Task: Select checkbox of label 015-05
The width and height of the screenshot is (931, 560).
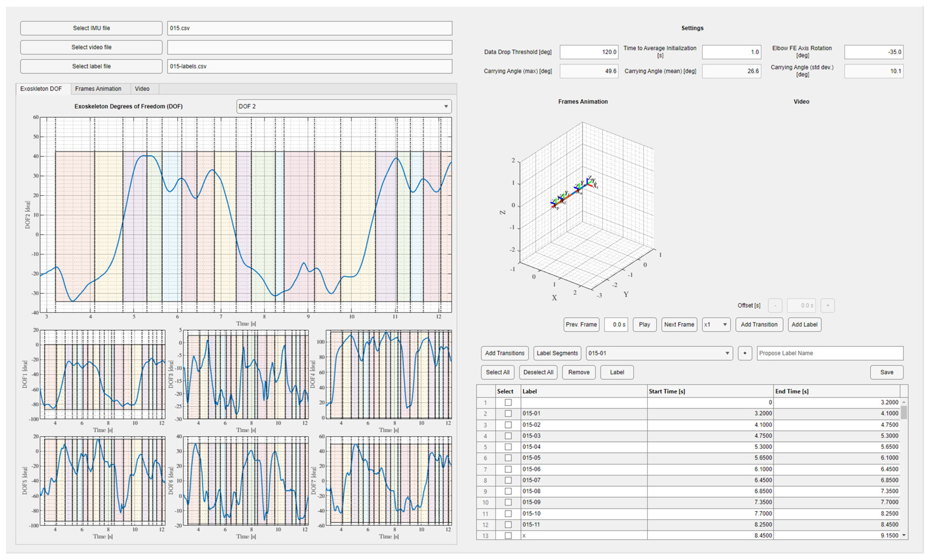Action: [x=508, y=458]
